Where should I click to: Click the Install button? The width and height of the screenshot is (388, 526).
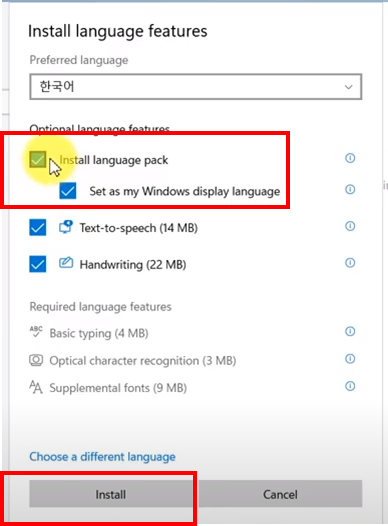click(x=111, y=494)
